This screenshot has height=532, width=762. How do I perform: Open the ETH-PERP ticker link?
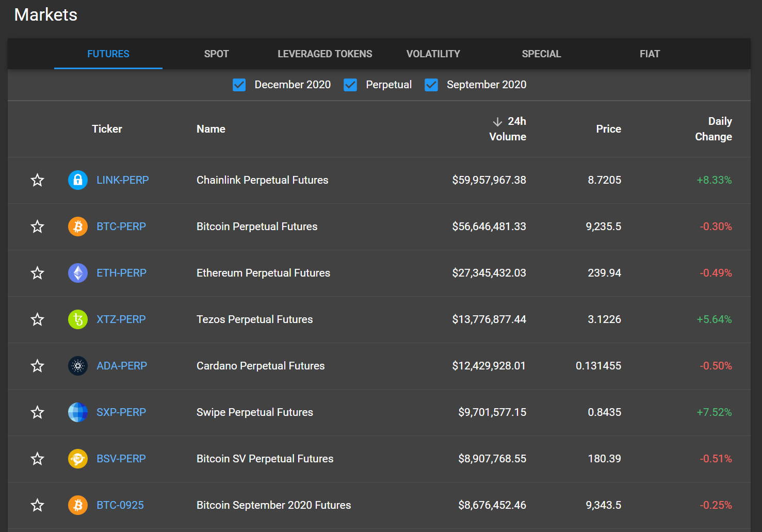point(122,273)
